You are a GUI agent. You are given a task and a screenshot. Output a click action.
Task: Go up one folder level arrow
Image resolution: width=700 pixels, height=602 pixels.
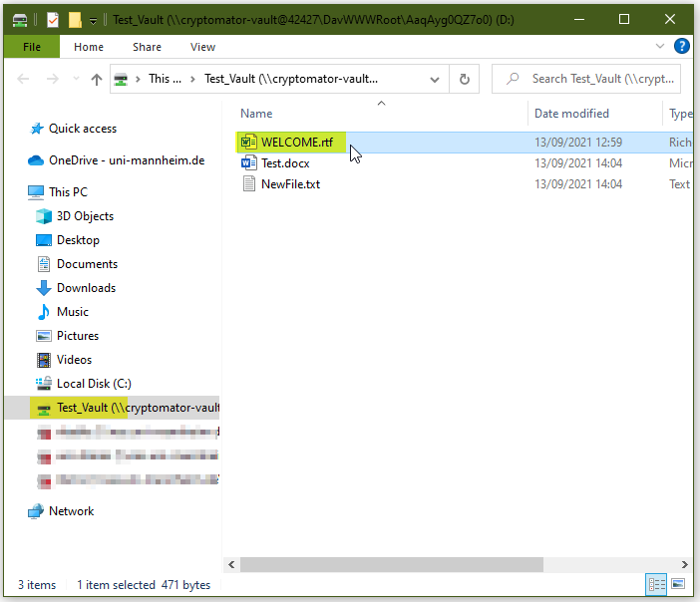97,80
